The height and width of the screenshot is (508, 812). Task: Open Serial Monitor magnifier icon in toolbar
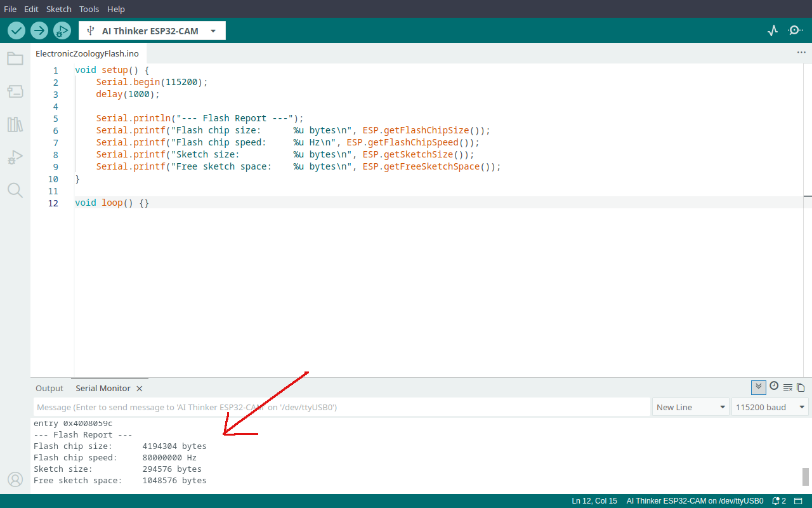tap(795, 30)
